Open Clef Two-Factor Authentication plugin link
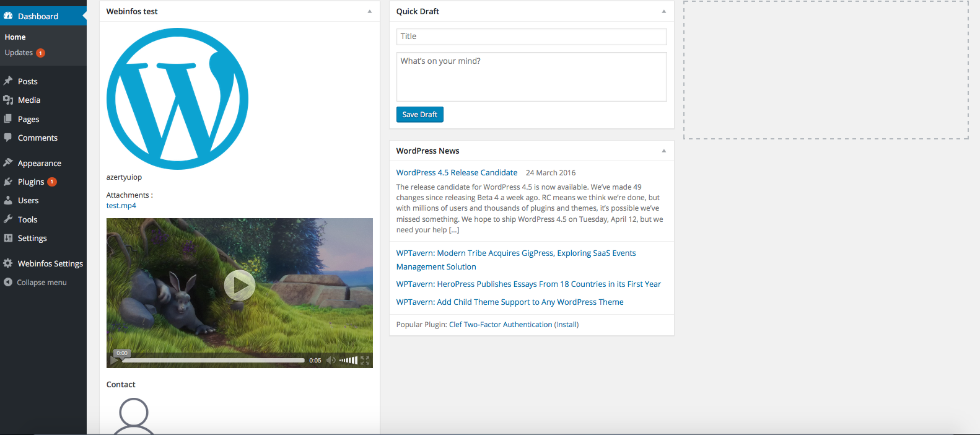 (x=501, y=324)
